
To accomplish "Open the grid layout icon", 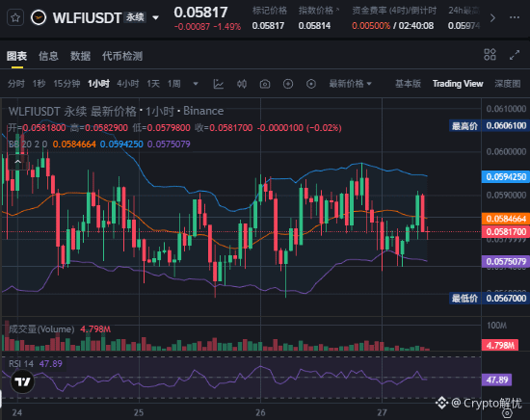I will pyautogui.click(x=490, y=55).
